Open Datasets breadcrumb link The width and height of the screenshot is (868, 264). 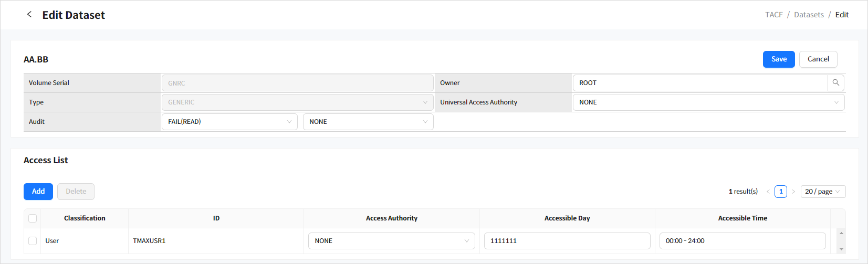click(x=809, y=15)
